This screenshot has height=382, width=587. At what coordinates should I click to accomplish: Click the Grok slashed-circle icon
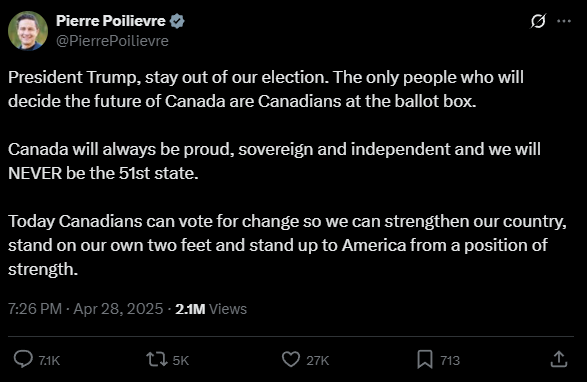click(538, 21)
